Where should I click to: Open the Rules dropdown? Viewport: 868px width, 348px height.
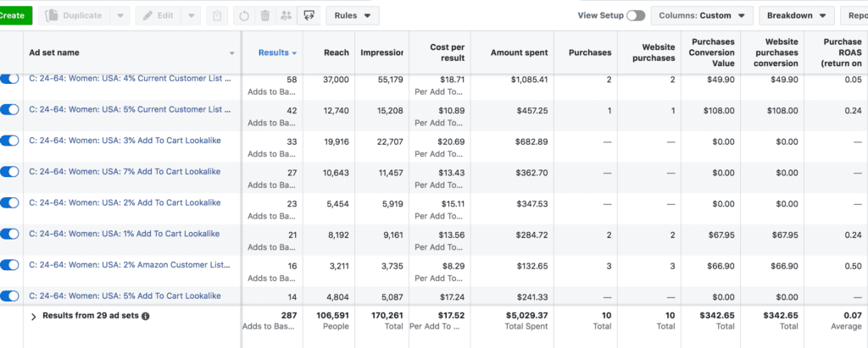click(x=353, y=15)
